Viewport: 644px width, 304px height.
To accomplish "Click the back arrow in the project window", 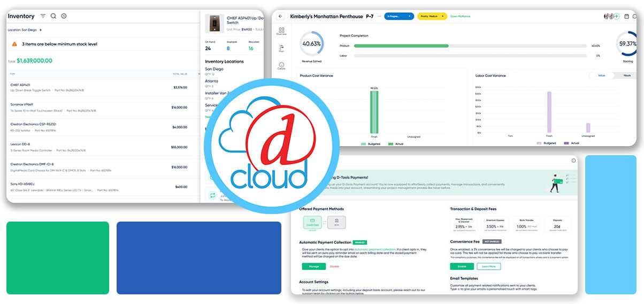I will [280, 16].
